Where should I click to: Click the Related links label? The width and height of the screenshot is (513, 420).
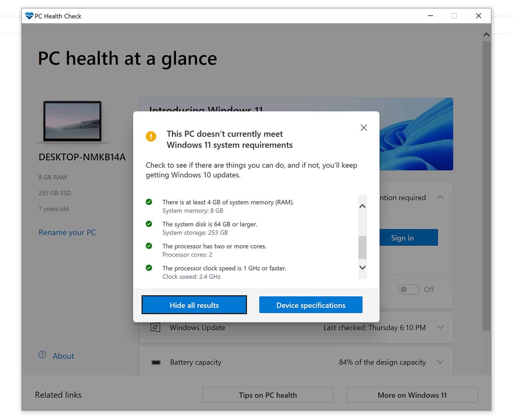tap(58, 395)
